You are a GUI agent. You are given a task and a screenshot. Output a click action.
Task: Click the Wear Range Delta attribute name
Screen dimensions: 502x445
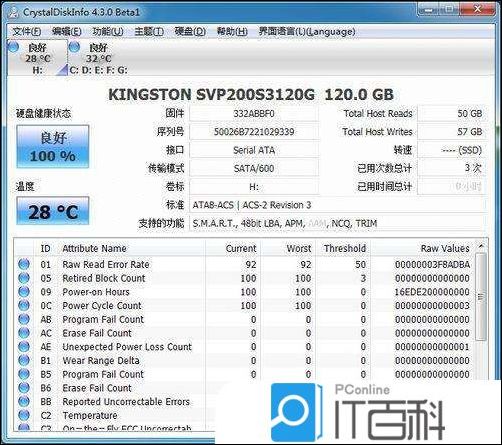pos(101,360)
